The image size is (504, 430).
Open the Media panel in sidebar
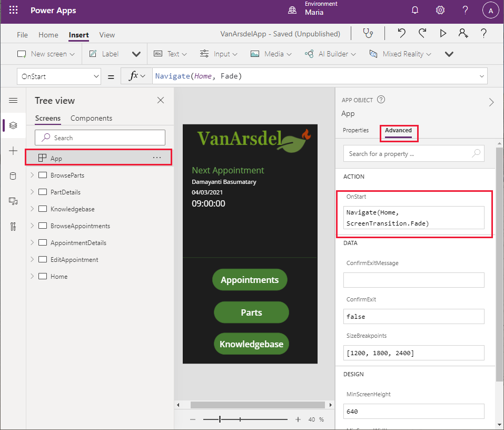coord(14,201)
